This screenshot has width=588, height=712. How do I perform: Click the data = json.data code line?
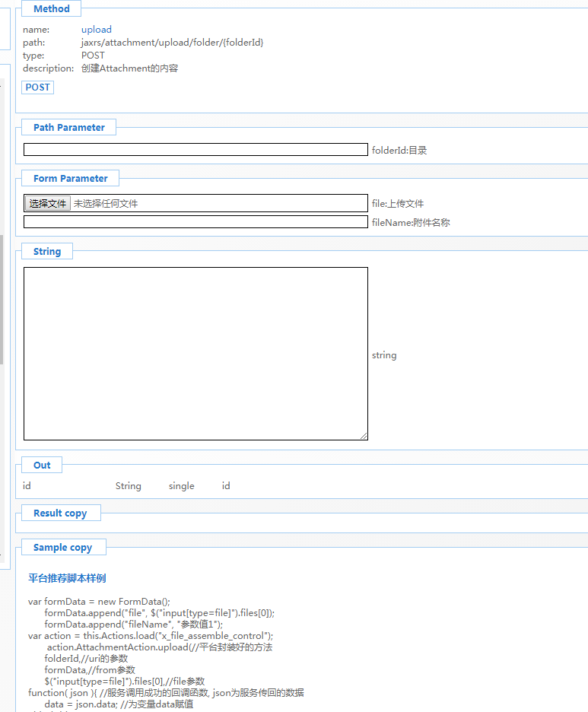[119, 704]
